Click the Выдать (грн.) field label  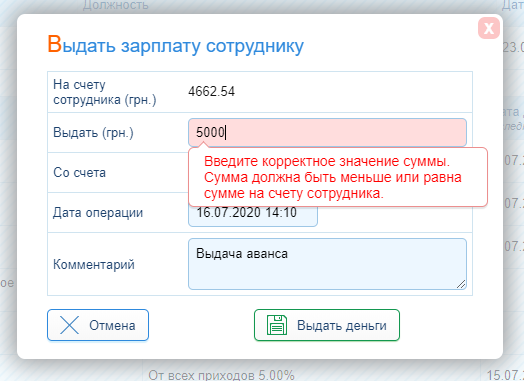coord(93,133)
